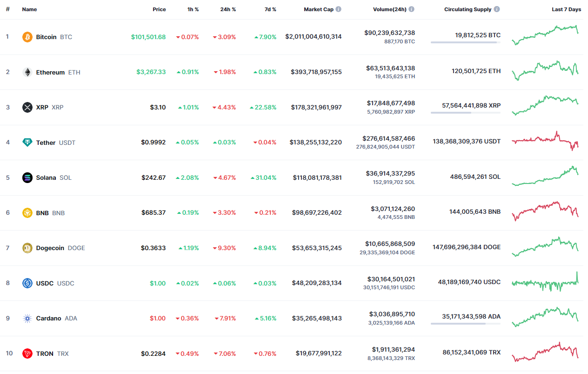Click Solana 7d change 31.04%
This screenshot has height=374, width=588.
(263, 177)
